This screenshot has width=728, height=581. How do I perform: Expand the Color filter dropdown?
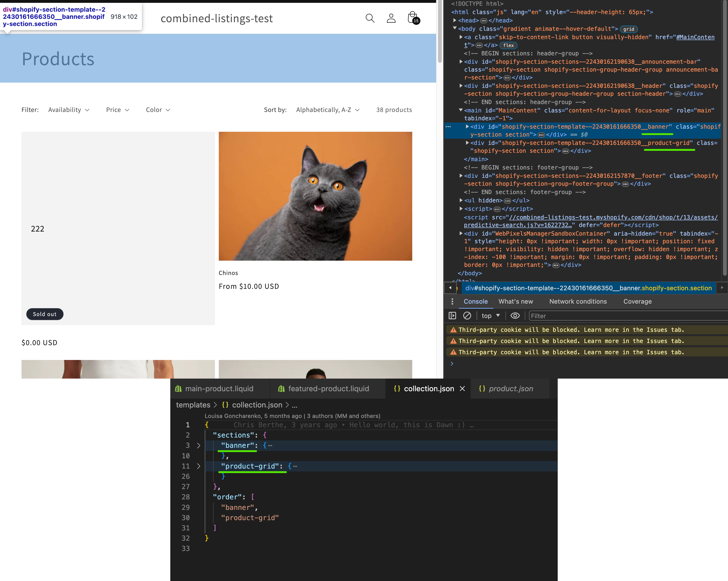click(158, 110)
